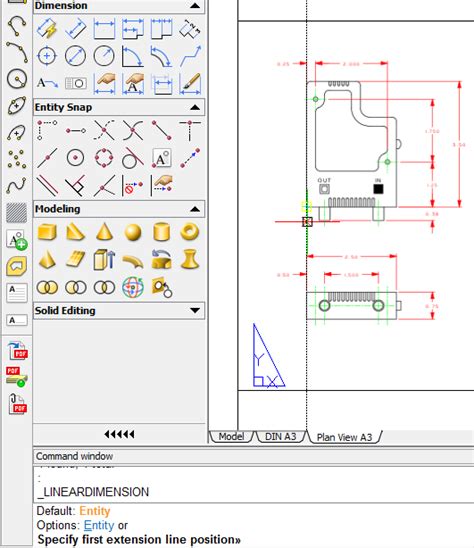This screenshot has height=548, width=474.
Task: Select the Plan View A3 tab
Action: pyautogui.click(x=344, y=437)
